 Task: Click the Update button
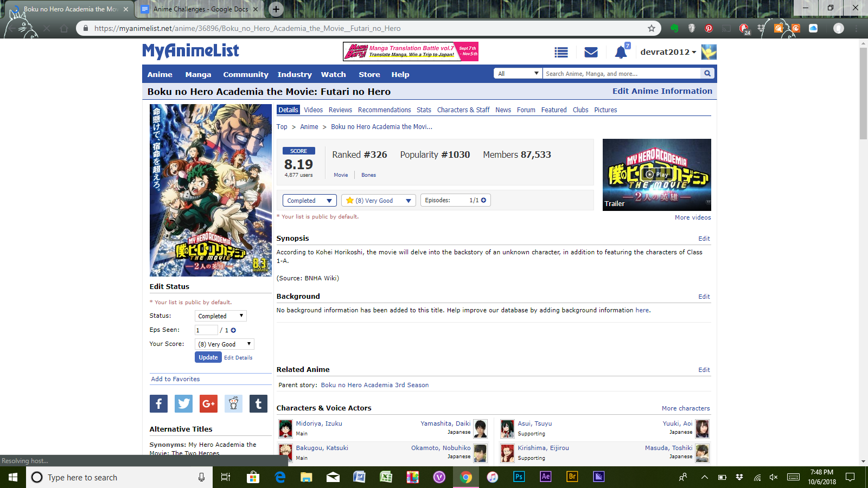click(x=208, y=357)
